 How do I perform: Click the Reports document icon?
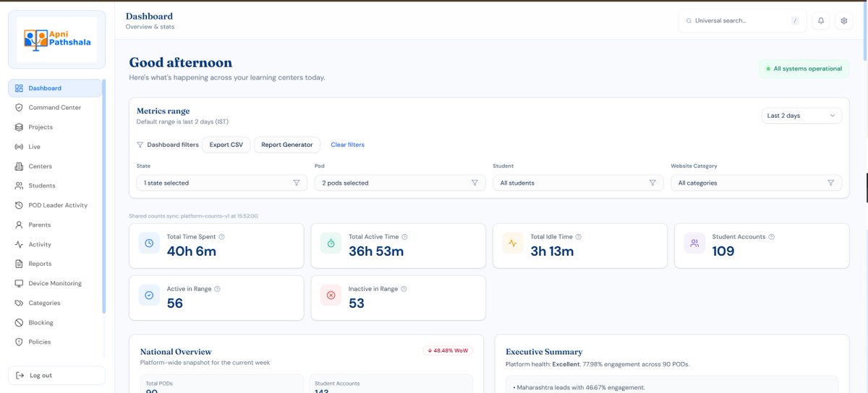pos(19,264)
